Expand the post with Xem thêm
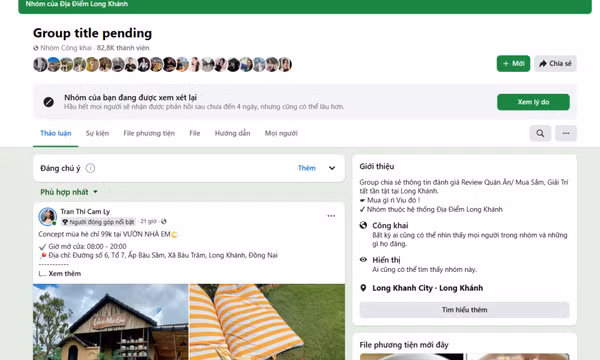This screenshot has height=360, width=600. [x=65, y=274]
